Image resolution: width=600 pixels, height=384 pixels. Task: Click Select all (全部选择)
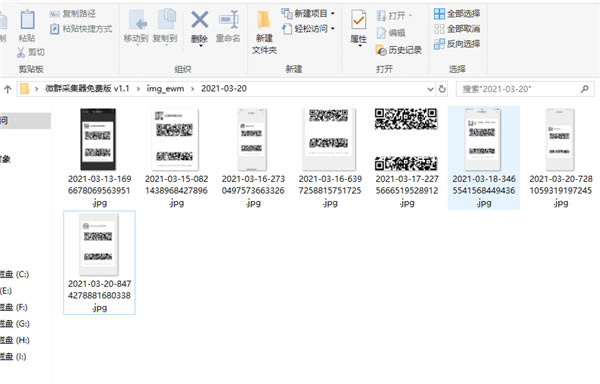pos(457,14)
